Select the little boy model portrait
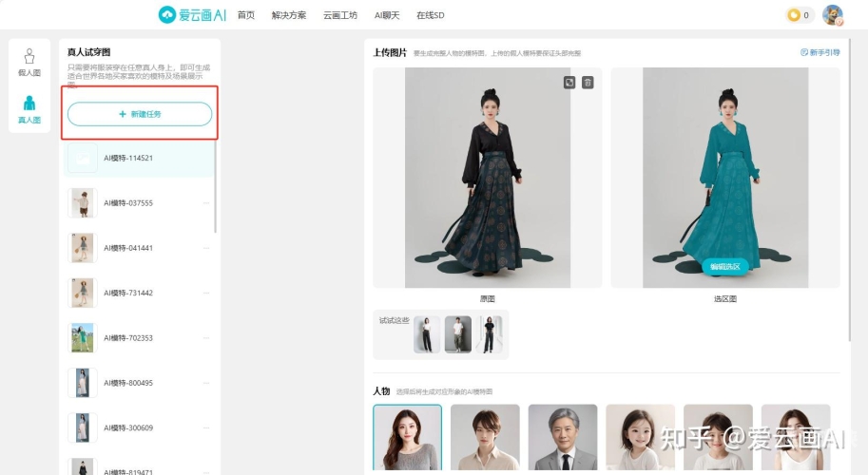Image resolution: width=868 pixels, height=475 pixels. (x=718, y=437)
